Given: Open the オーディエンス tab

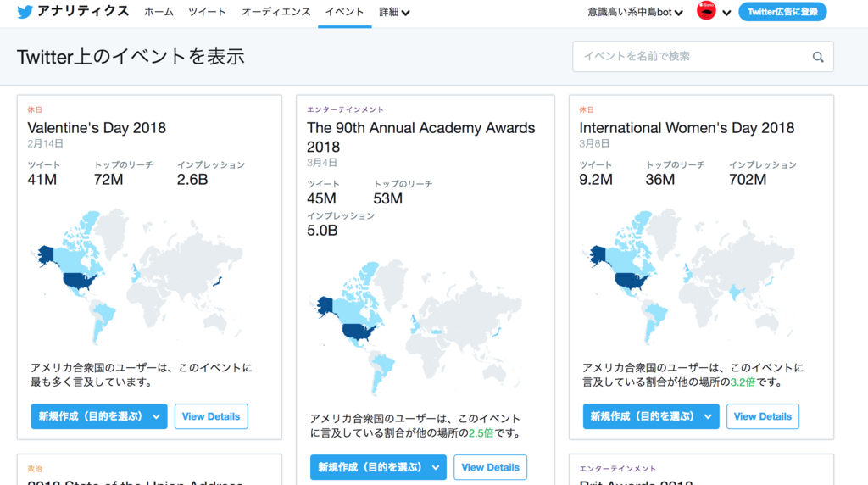Looking at the screenshot, I should click(276, 12).
